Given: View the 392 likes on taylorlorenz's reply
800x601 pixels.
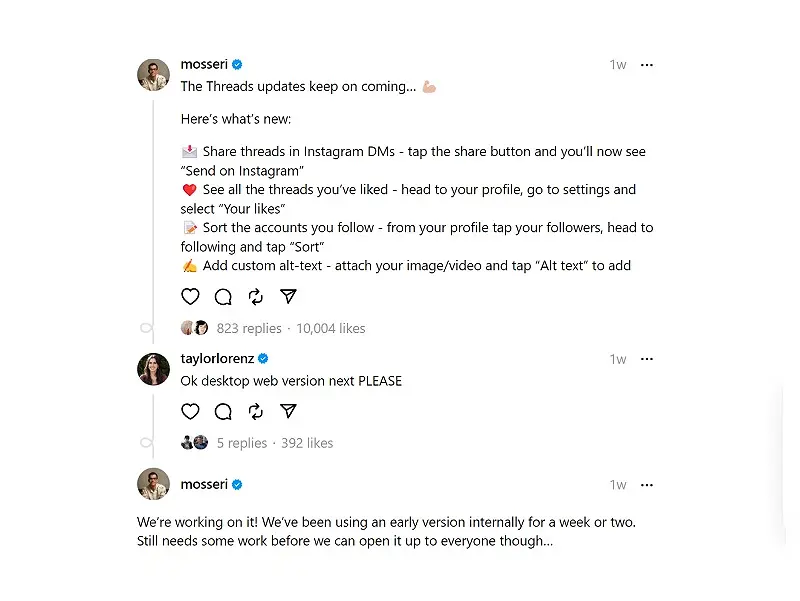Looking at the screenshot, I should (x=306, y=442).
